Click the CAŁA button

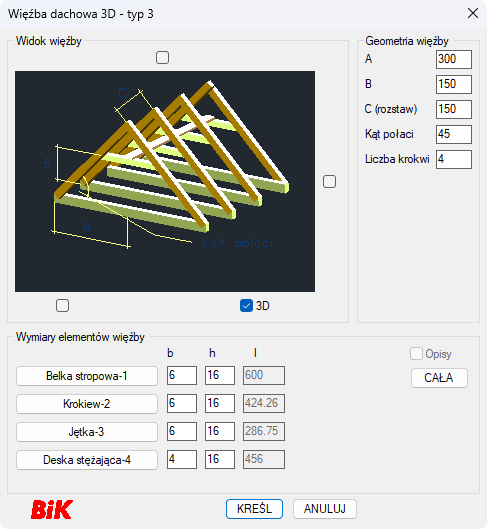point(439,378)
